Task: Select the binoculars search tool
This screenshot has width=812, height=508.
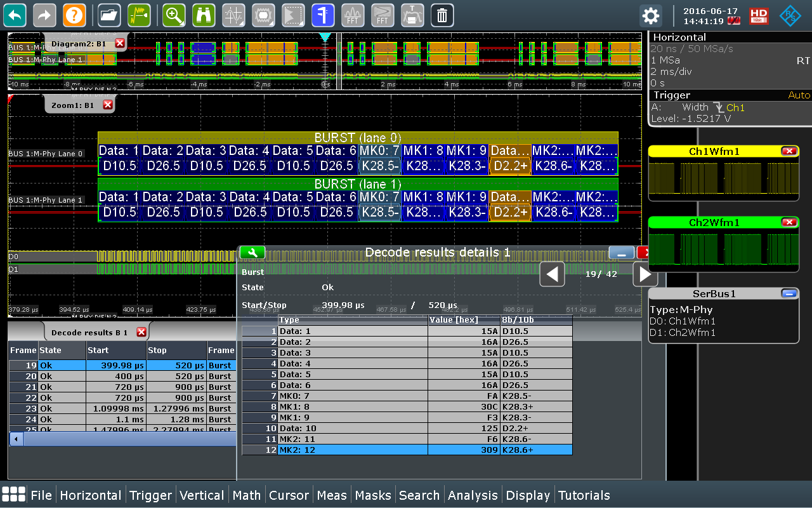Action: [x=203, y=15]
